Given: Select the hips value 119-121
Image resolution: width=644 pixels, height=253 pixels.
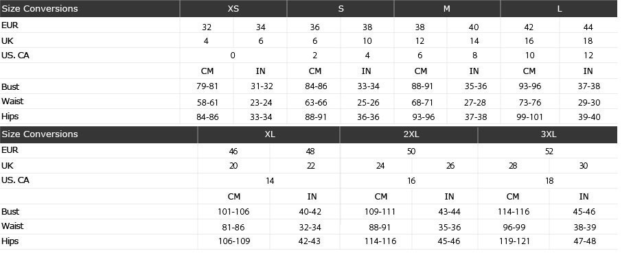Looking at the screenshot, I should point(514,241).
